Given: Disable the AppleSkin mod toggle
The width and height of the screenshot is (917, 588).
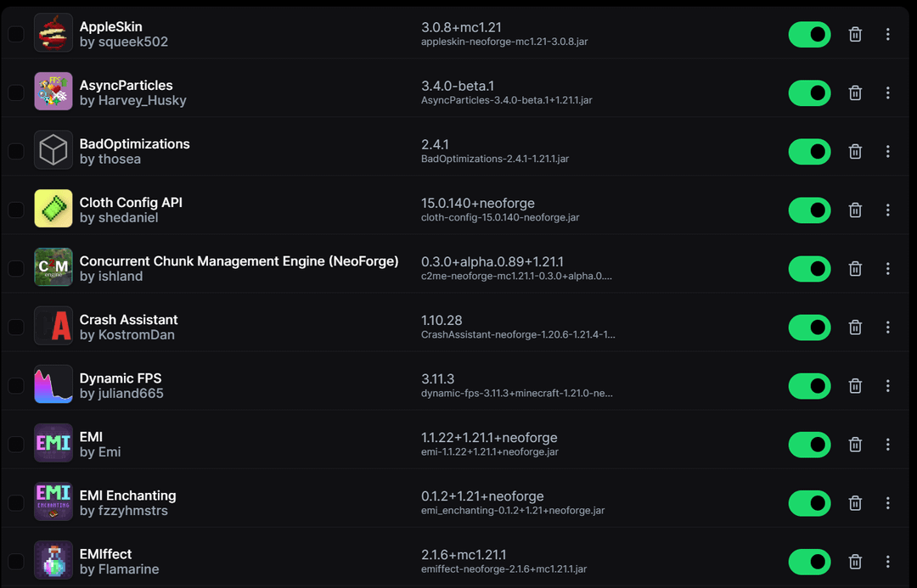Looking at the screenshot, I should (809, 34).
